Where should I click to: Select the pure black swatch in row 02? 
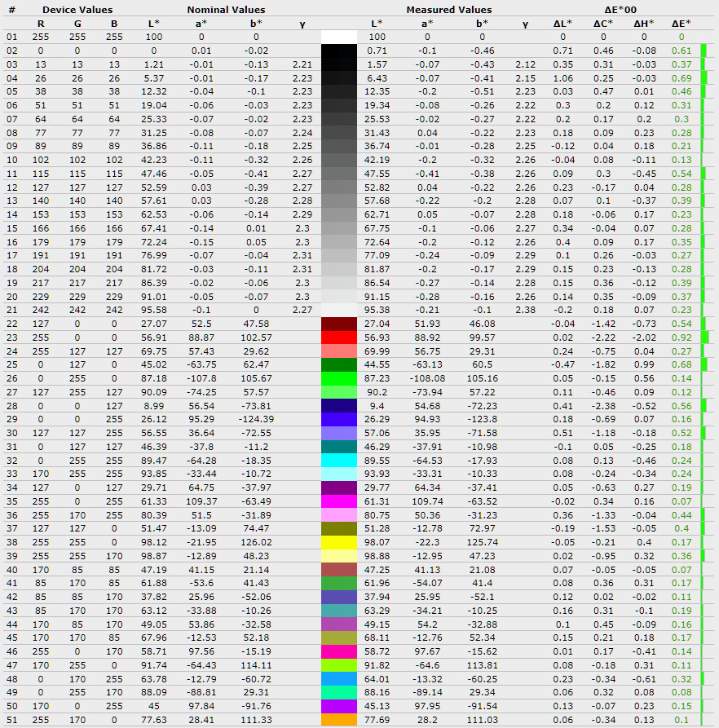(x=339, y=51)
